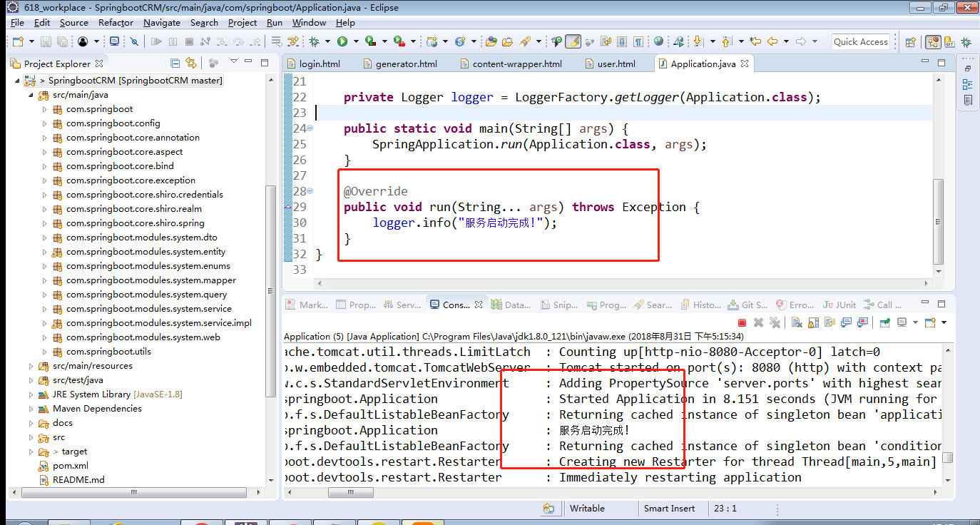Expand the src/main/resources folder

(31, 366)
